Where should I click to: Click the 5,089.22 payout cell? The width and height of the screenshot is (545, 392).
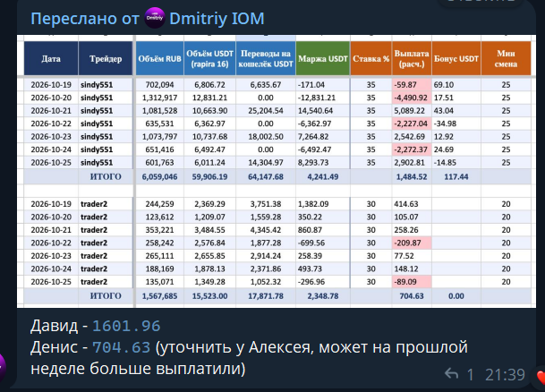(x=412, y=111)
